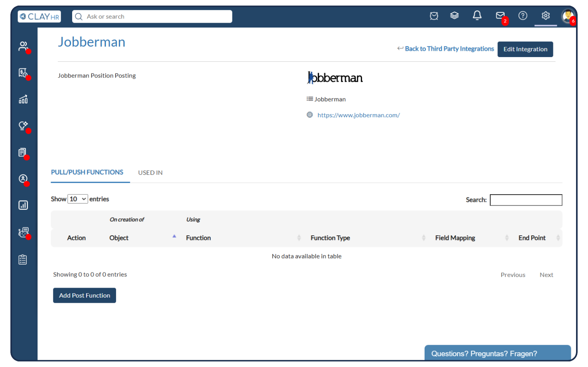588x367 pixels.
Task: Click the Action column header
Action: pyautogui.click(x=77, y=238)
